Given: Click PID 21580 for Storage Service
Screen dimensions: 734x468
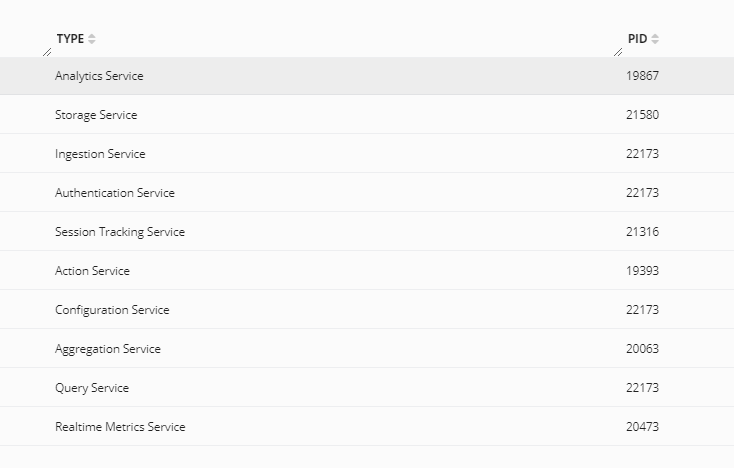Looking at the screenshot, I should click(643, 115).
